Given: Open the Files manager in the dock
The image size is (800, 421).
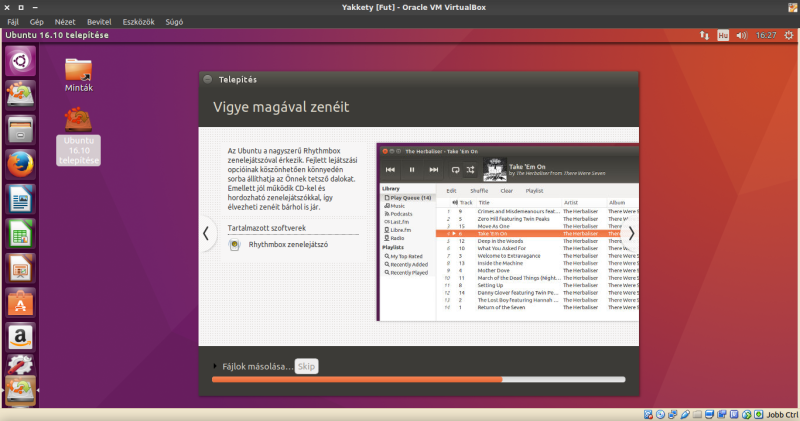Looking at the screenshot, I should (20, 129).
